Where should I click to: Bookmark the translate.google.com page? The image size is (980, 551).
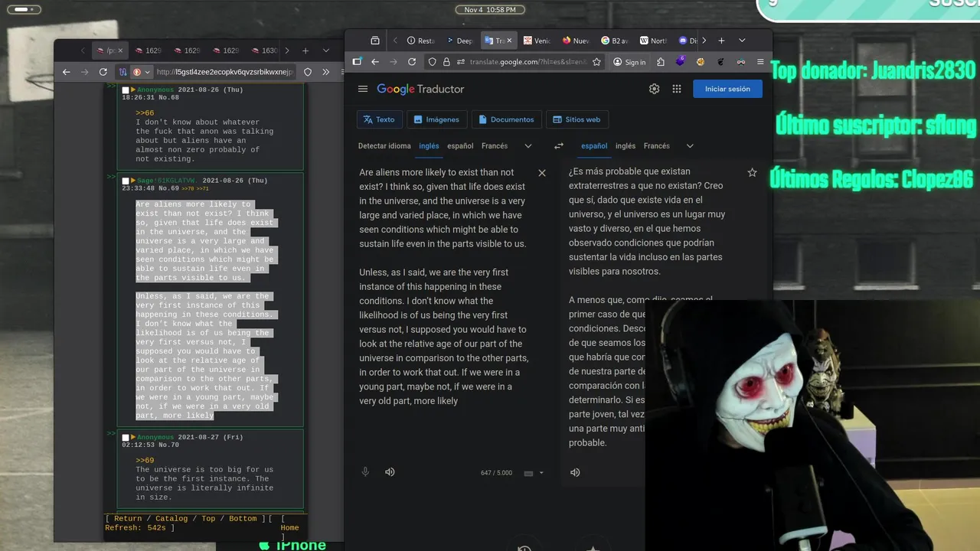coord(596,62)
